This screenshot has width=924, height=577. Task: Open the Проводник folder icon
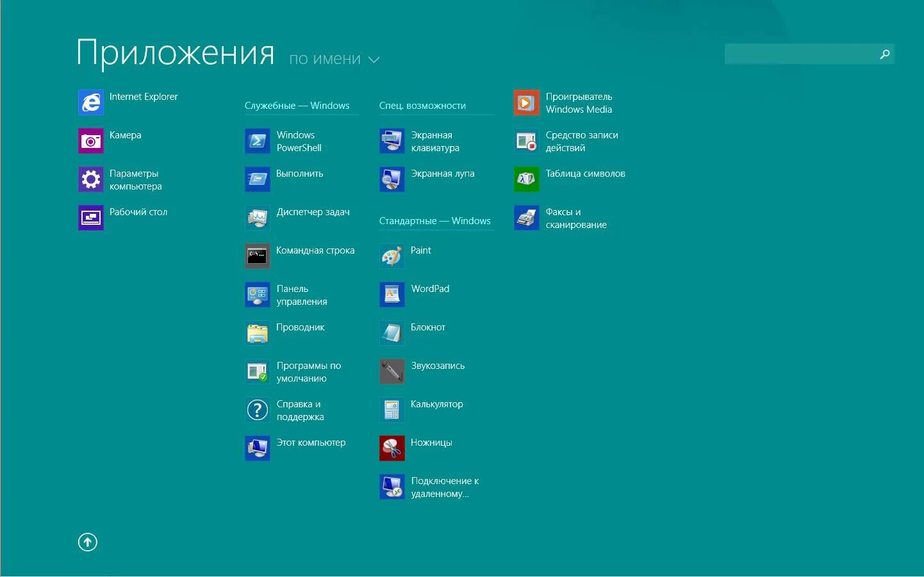coord(258,333)
